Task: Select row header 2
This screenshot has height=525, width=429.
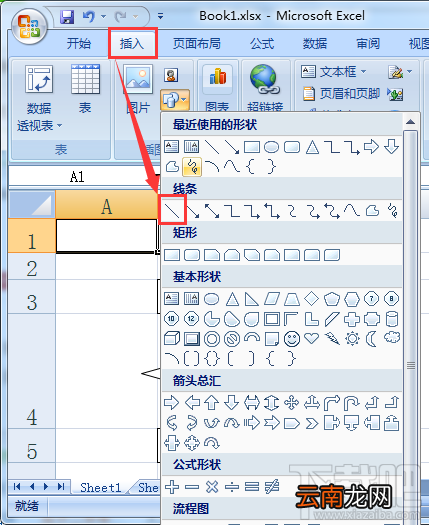Action: click(x=32, y=267)
